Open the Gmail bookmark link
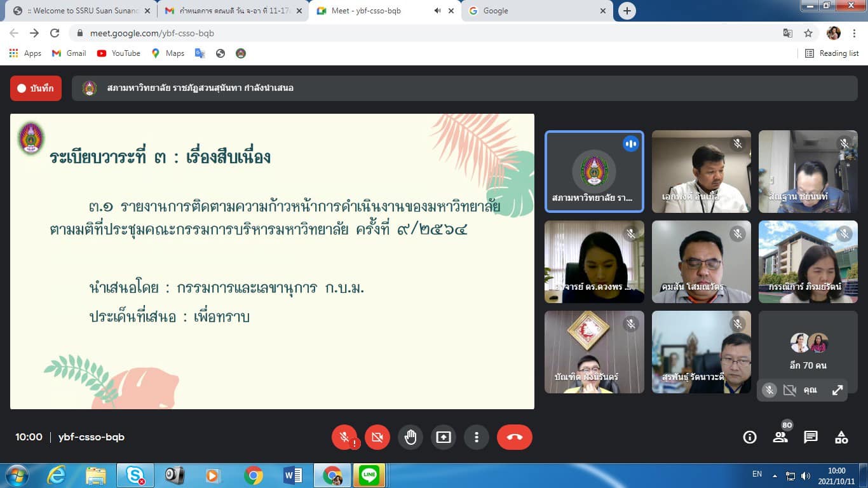Image resolution: width=868 pixels, height=488 pixels. [69, 53]
